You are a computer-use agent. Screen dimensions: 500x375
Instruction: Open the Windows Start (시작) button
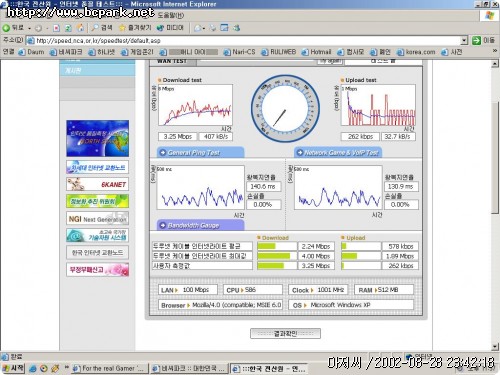coord(13,368)
